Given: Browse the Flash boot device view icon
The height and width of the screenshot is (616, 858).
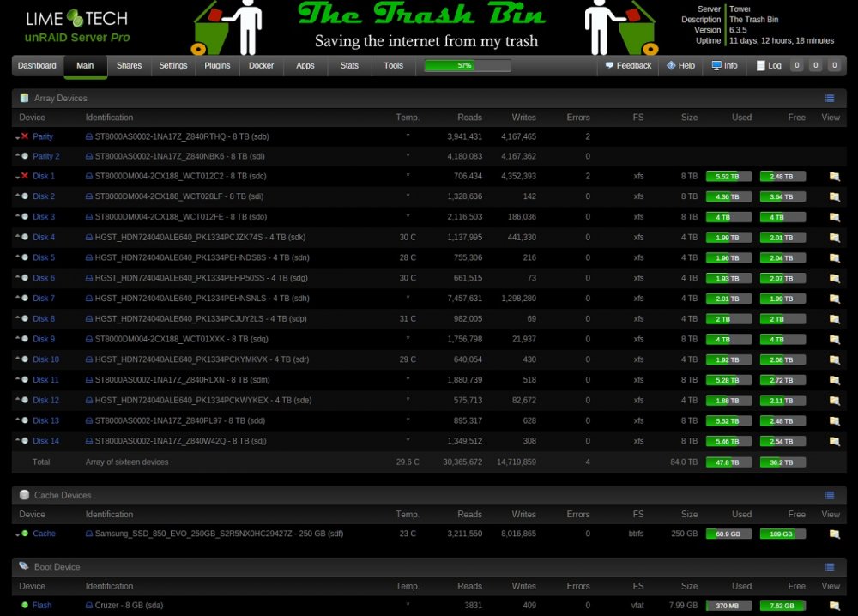Looking at the screenshot, I should tap(834, 606).
